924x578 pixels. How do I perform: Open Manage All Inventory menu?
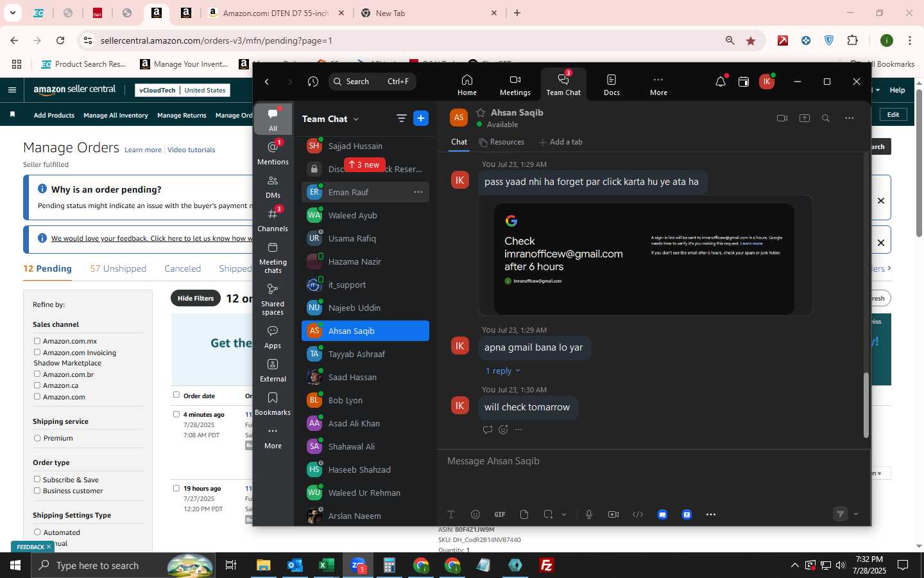pos(116,115)
